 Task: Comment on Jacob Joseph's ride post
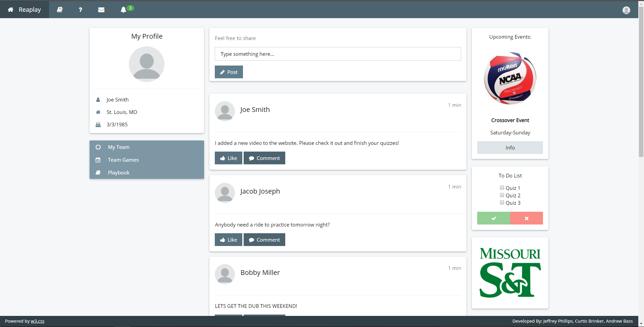(x=264, y=240)
